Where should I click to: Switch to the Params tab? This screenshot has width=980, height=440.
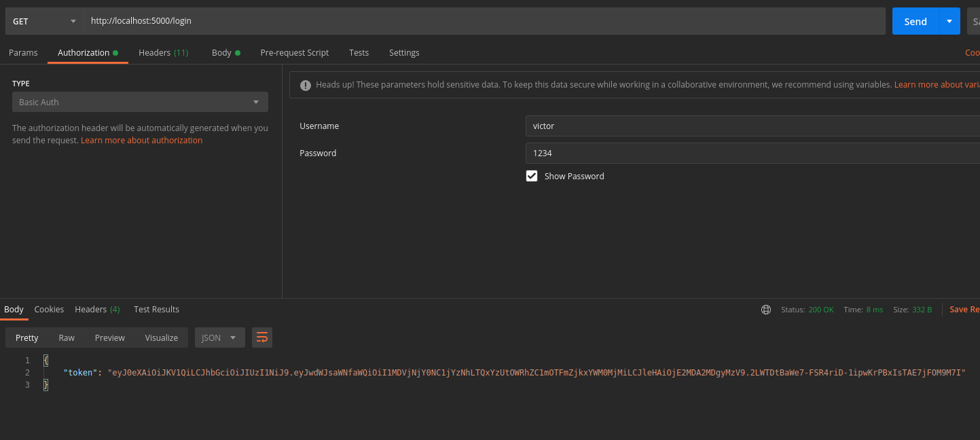click(x=23, y=52)
